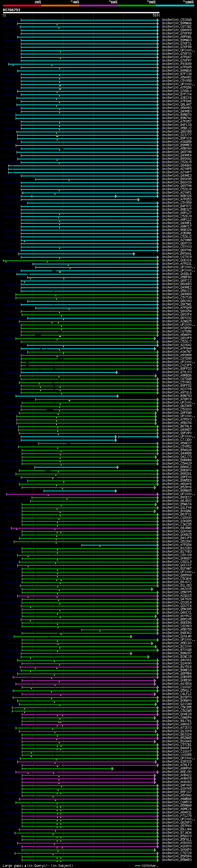Click the red ~20% identity color segment

[22, 6]
